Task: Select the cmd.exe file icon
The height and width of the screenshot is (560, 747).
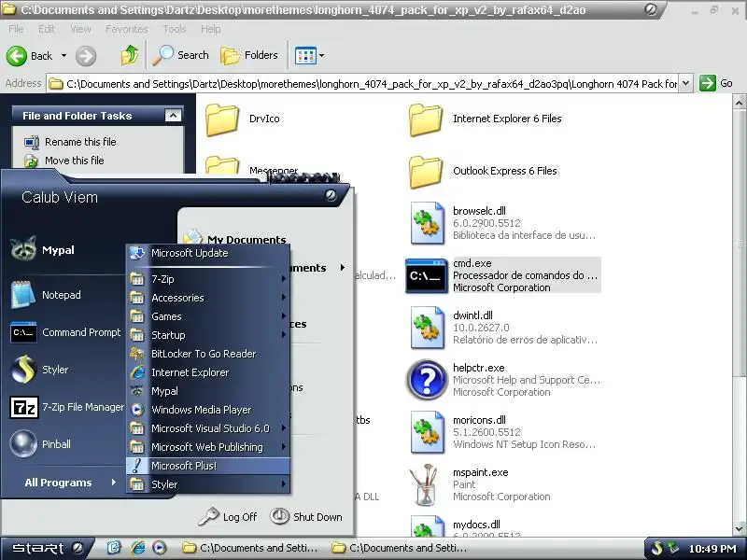Action: (x=427, y=275)
